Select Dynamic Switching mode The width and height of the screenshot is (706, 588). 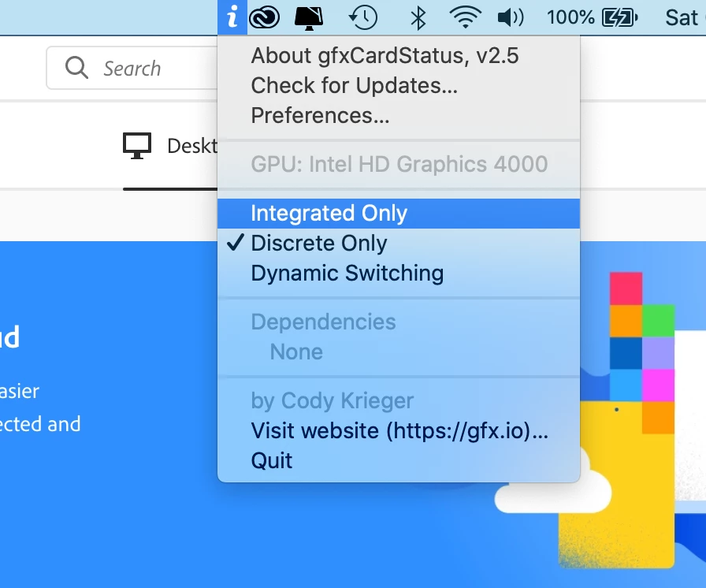coord(399,274)
